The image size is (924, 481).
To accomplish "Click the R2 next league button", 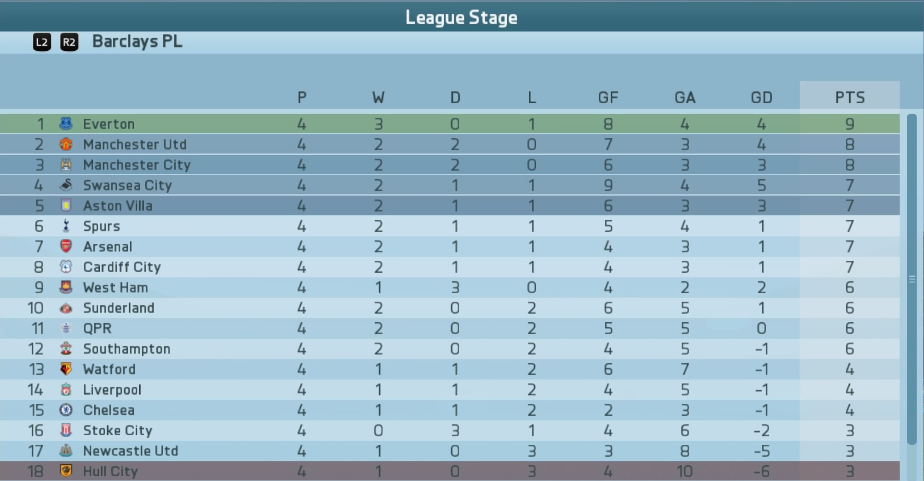I will [x=69, y=42].
